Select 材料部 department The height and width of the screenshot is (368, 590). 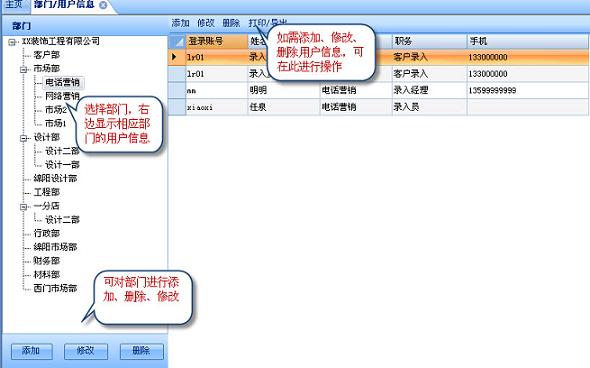click(x=47, y=275)
